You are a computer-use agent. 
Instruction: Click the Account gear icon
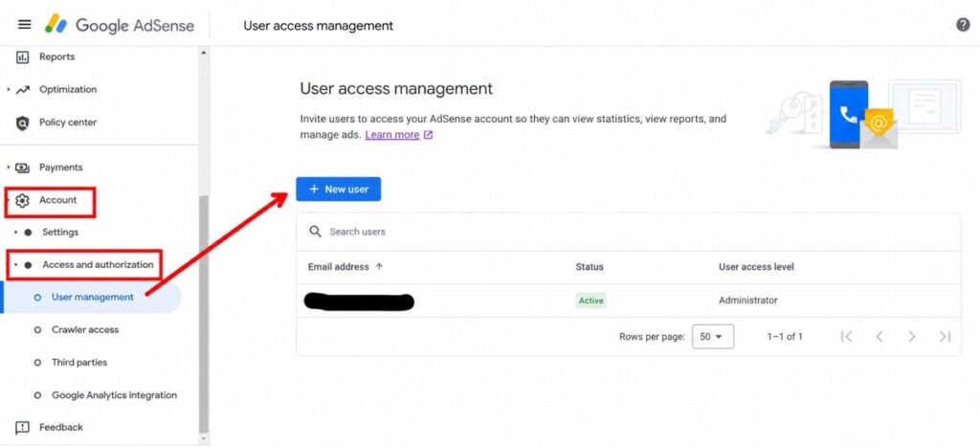click(22, 201)
